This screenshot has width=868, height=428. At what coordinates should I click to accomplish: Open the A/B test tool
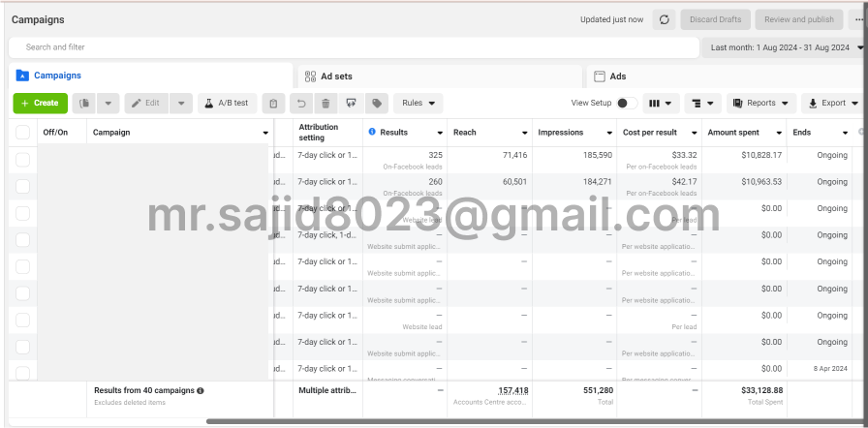point(228,103)
